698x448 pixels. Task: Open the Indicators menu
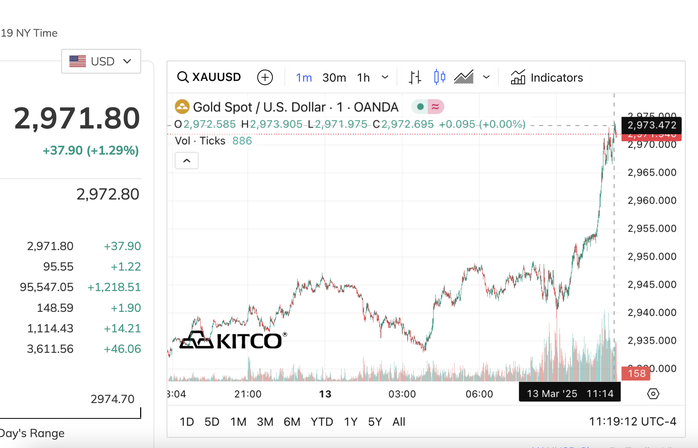pyautogui.click(x=547, y=77)
